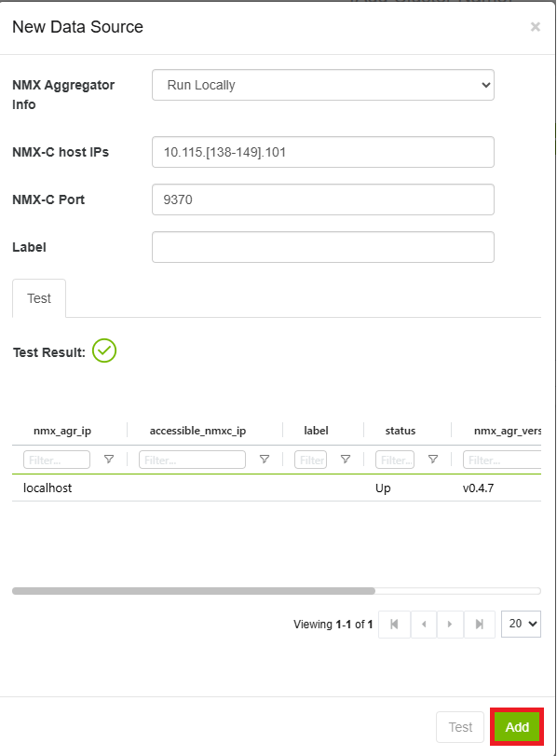Click the label column filter funnel icon
557x756 pixels.
(346, 459)
